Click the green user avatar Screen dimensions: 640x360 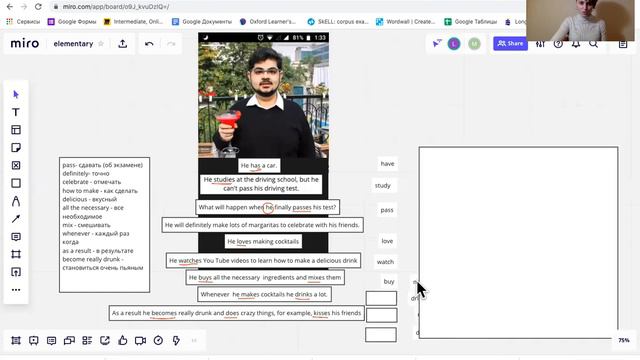[474, 44]
